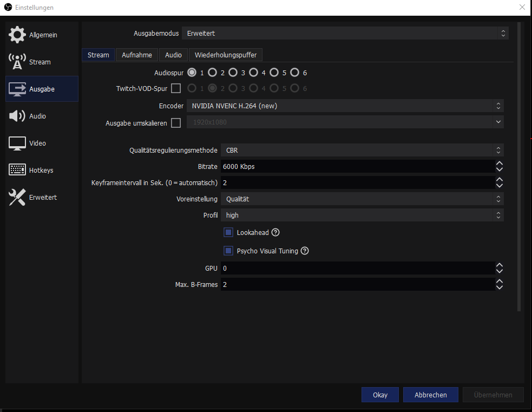Enable the Twitch-VOD-Spur checkbox
The width and height of the screenshot is (532, 412).
click(x=176, y=88)
